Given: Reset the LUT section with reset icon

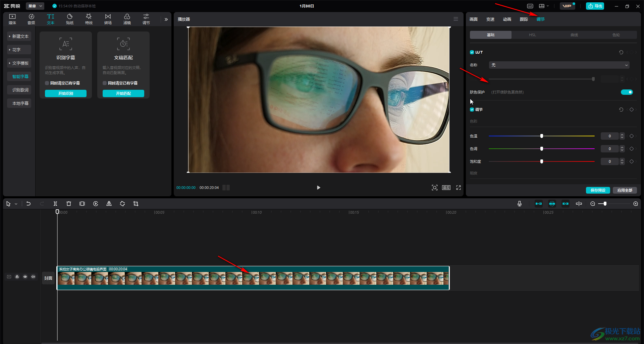Looking at the screenshot, I should (621, 52).
